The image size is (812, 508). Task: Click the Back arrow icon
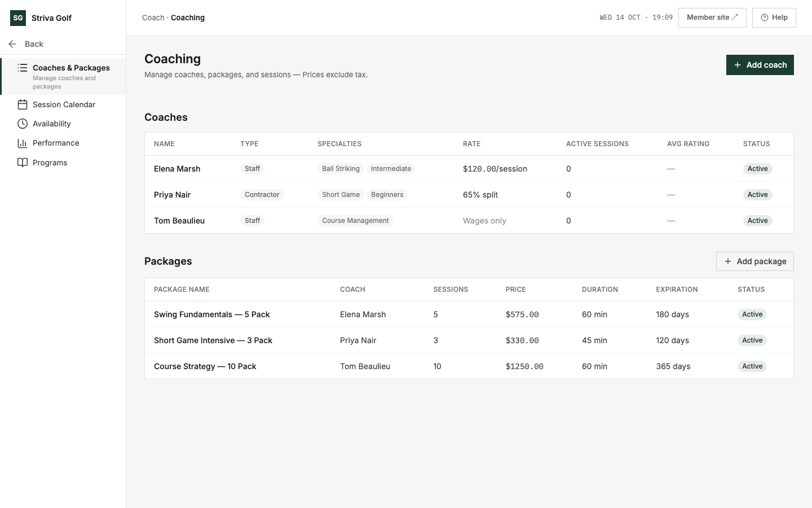tap(12, 44)
